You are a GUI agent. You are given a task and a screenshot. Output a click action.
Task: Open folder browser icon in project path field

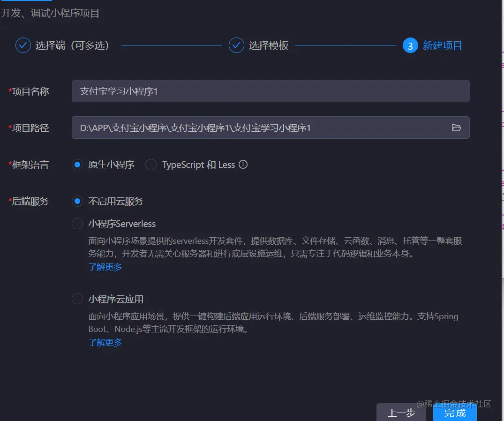pyautogui.click(x=456, y=128)
